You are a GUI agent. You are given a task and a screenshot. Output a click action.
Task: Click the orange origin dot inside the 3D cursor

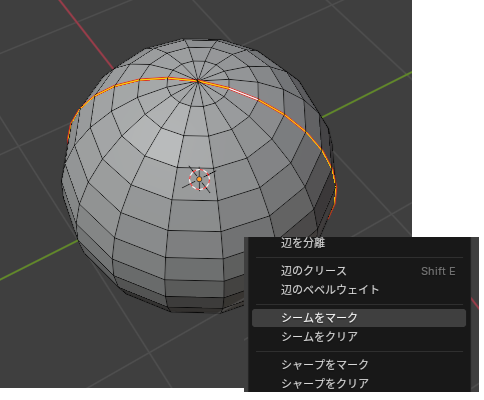(x=199, y=179)
